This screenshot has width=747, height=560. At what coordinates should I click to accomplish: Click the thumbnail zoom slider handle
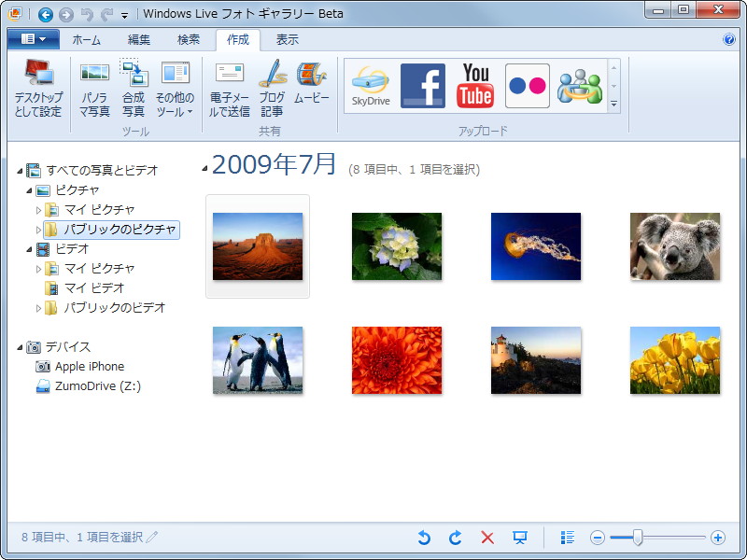(638, 538)
